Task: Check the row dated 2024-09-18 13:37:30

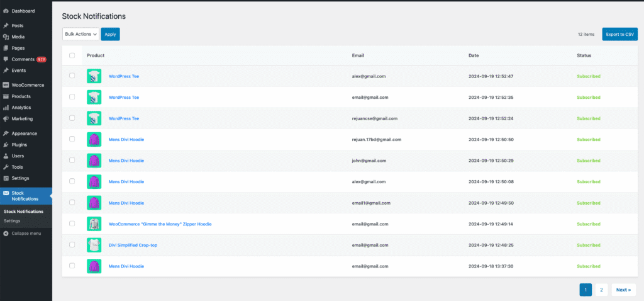Action: 72,266
